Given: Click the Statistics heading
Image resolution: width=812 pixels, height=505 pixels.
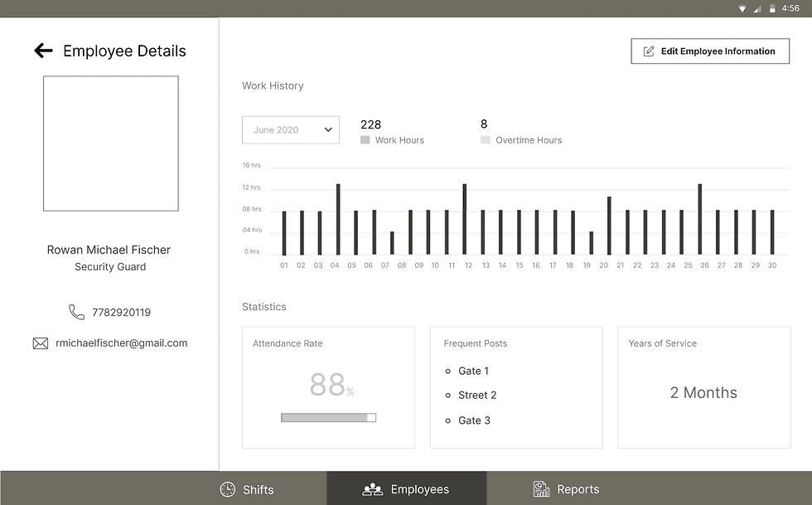Looking at the screenshot, I should pos(264,307).
